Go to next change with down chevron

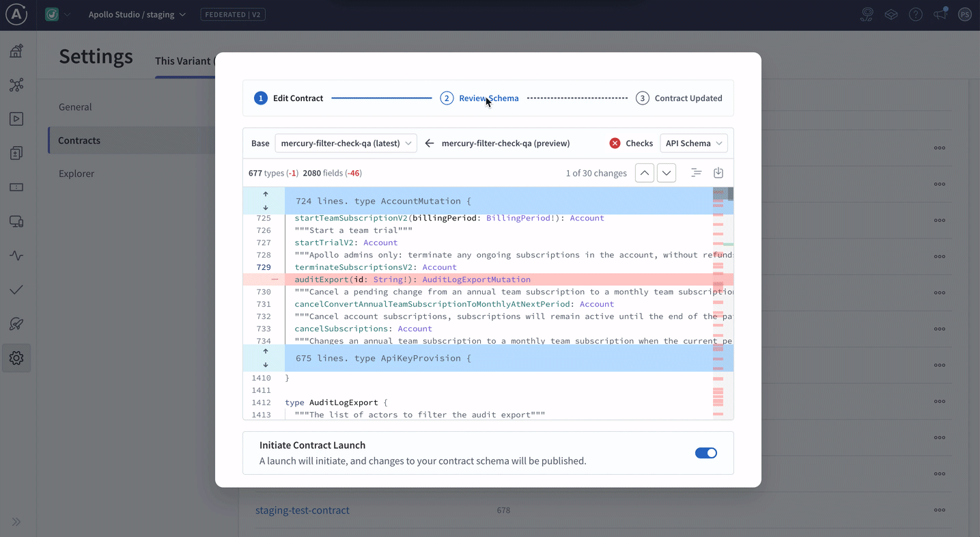(667, 173)
